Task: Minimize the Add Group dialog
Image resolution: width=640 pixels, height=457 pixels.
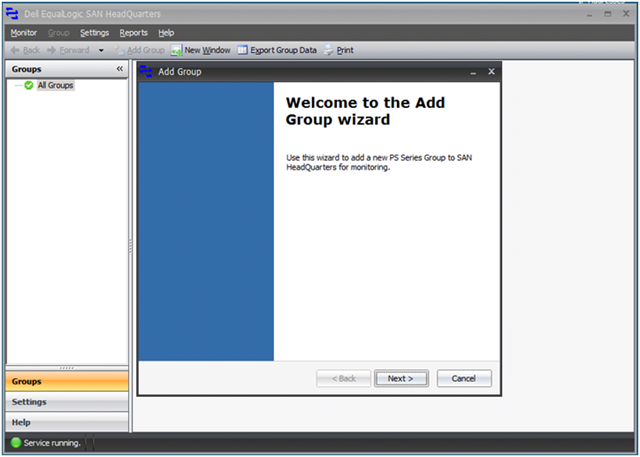Action: click(473, 72)
